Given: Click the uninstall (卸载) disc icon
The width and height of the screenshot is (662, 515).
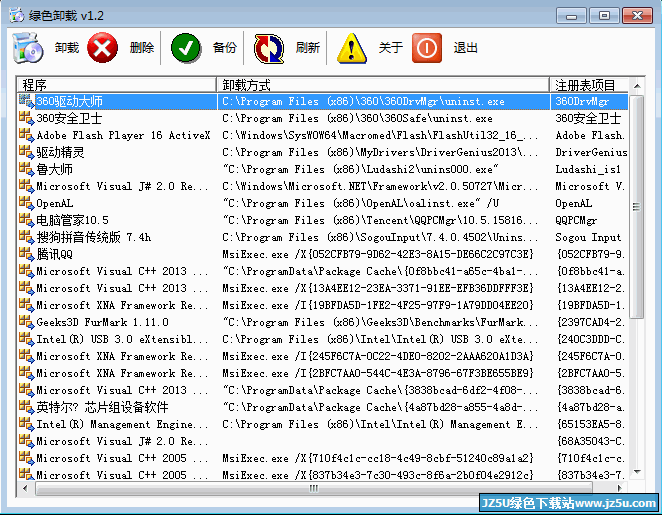Looking at the screenshot, I should pyautogui.click(x=28, y=48).
